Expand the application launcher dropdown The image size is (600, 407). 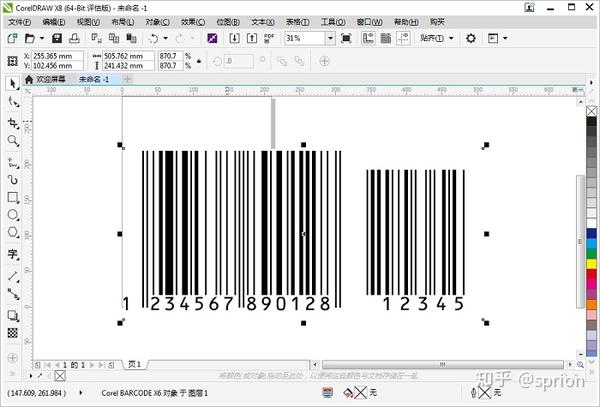(505, 38)
